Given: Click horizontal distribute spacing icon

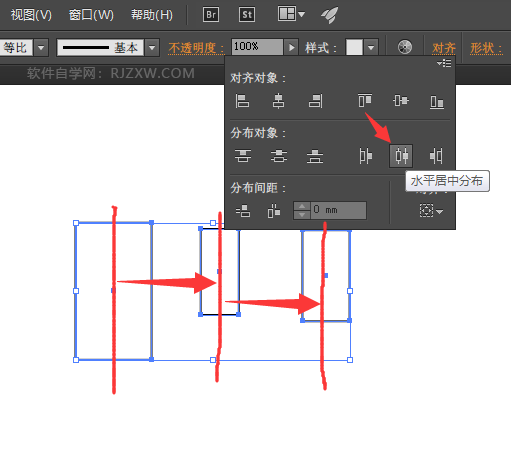Looking at the screenshot, I should point(274,211).
